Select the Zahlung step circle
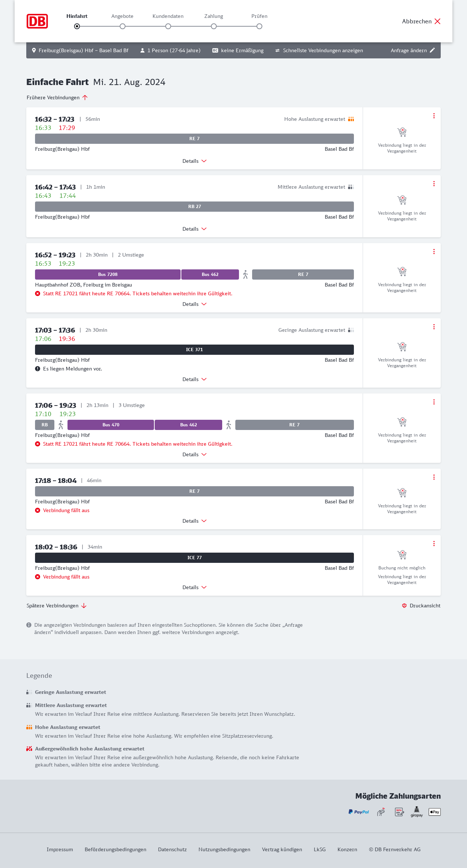The height and width of the screenshot is (868, 467). point(214,26)
